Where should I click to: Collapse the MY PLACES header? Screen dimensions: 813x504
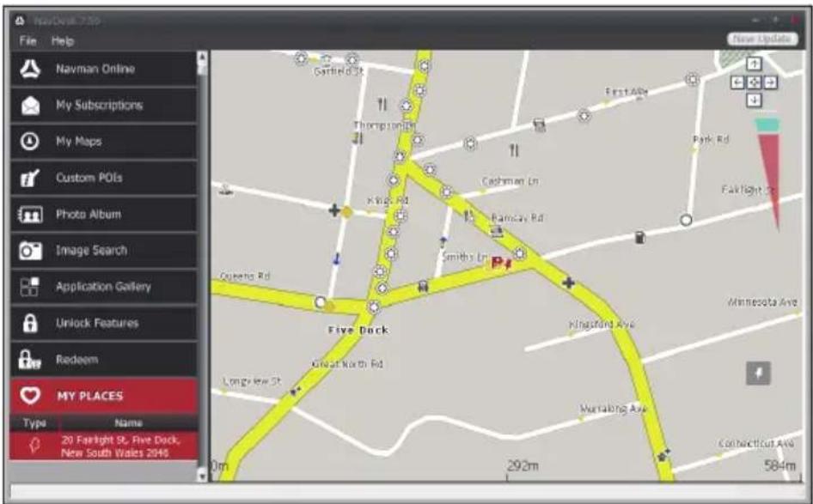coord(104,396)
